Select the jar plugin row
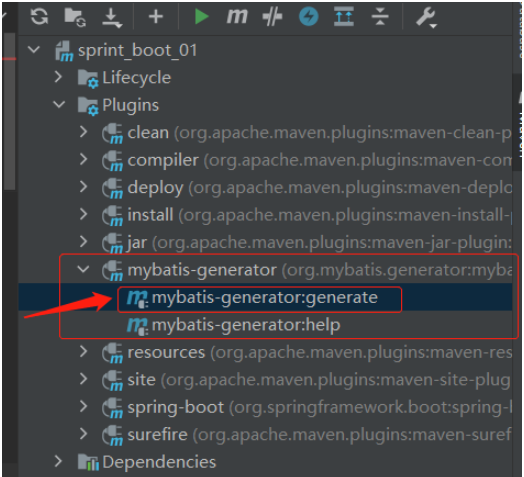 (265, 242)
